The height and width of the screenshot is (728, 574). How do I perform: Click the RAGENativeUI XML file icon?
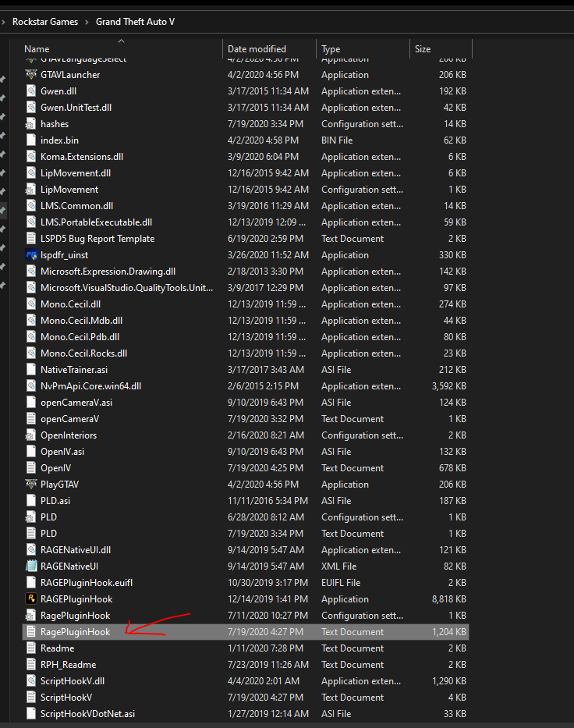tap(31, 566)
